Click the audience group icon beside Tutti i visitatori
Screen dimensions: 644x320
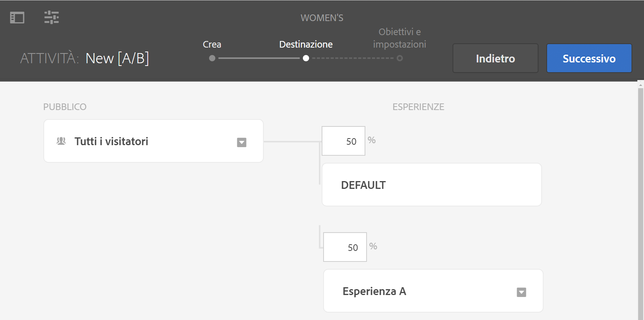pos(61,141)
